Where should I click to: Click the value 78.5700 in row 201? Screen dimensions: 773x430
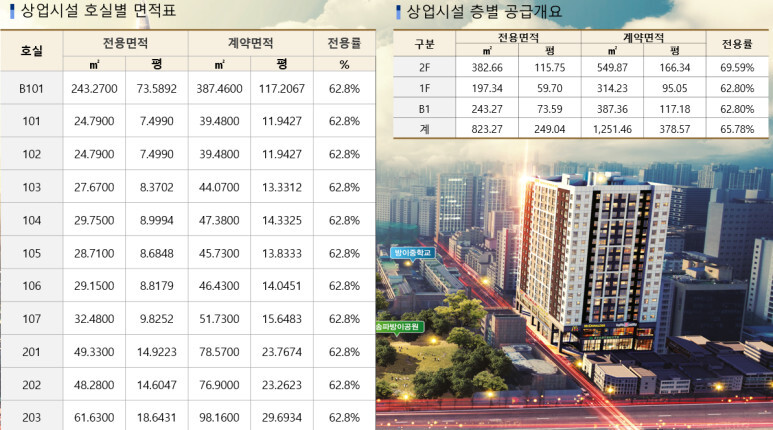click(219, 352)
